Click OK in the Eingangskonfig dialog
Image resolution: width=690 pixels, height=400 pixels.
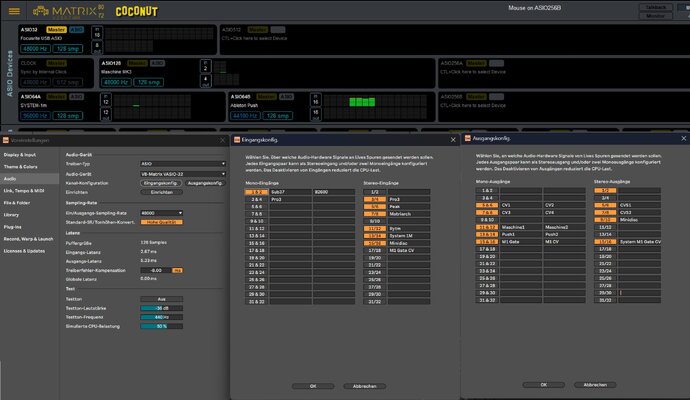313,386
